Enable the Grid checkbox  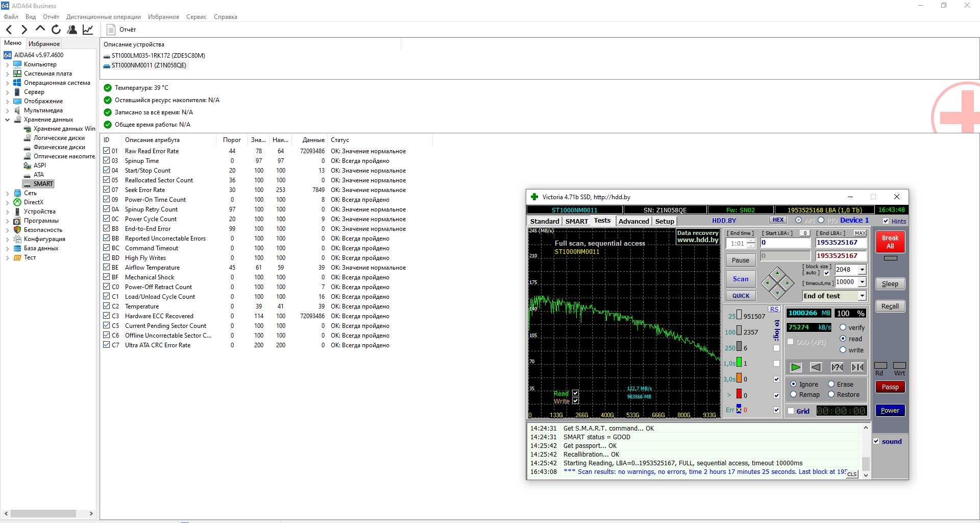pos(791,411)
